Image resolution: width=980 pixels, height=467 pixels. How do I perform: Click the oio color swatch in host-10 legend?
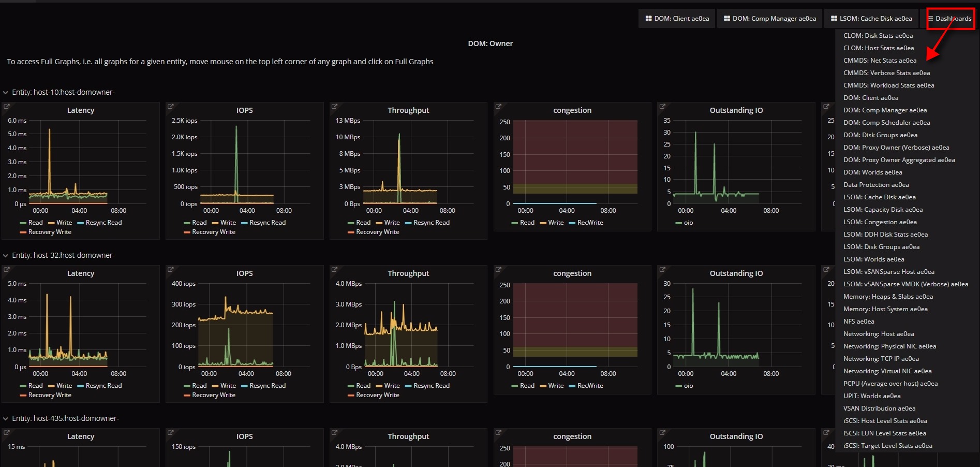678,223
